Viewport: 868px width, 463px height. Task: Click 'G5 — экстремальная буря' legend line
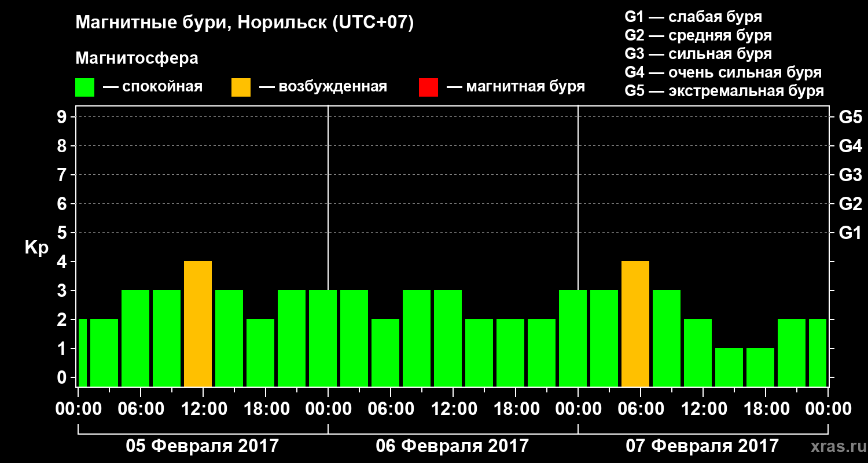(x=724, y=91)
